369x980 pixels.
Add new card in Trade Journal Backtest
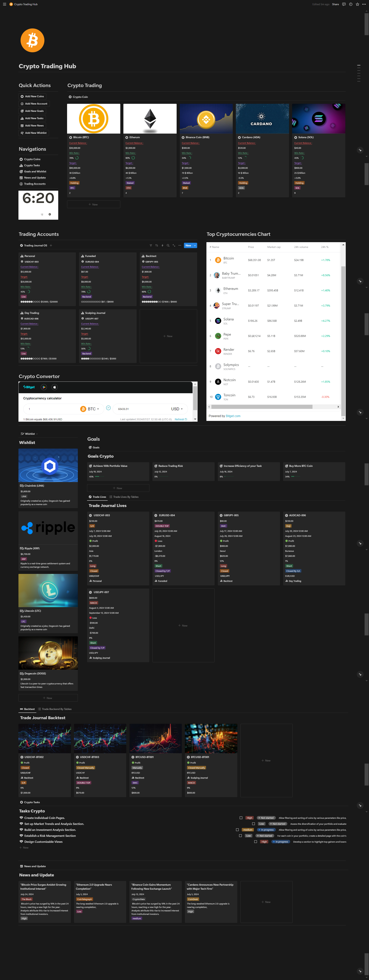point(266,761)
